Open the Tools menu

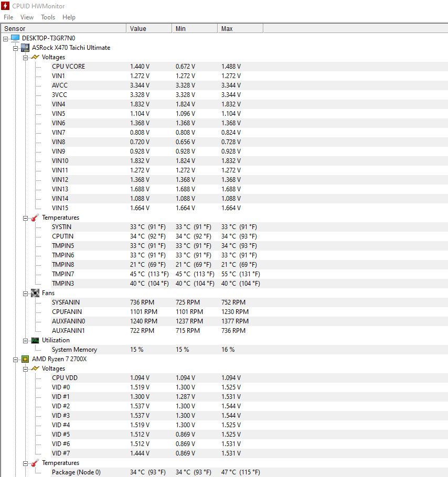pos(48,17)
